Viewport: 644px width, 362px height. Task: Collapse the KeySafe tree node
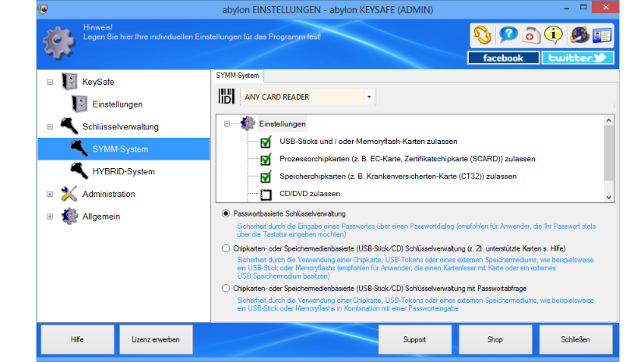coord(50,82)
